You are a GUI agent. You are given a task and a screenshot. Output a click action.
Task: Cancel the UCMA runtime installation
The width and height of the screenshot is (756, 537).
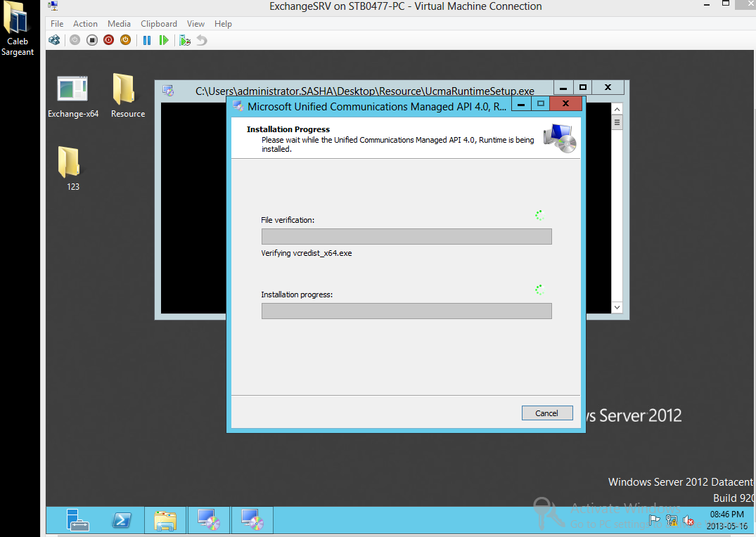[x=546, y=413]
